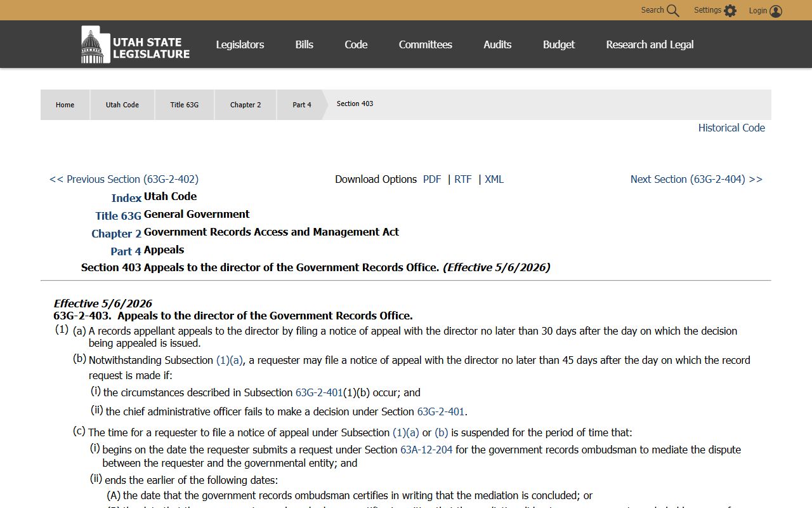Select Title 63G breadcrumb
812x508 pixels.
pyautogui.click(x=184, y=105)
